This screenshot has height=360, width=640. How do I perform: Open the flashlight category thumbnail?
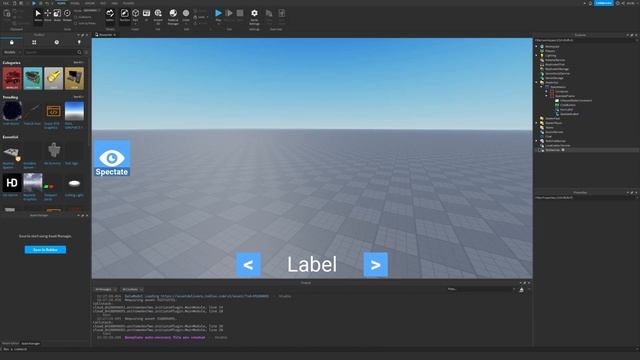53,78
